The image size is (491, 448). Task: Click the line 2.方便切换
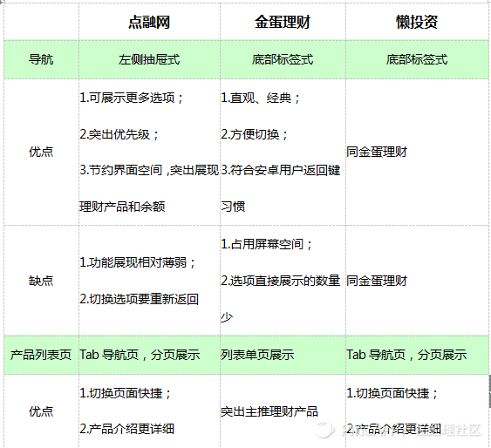[x=255, y=134]
